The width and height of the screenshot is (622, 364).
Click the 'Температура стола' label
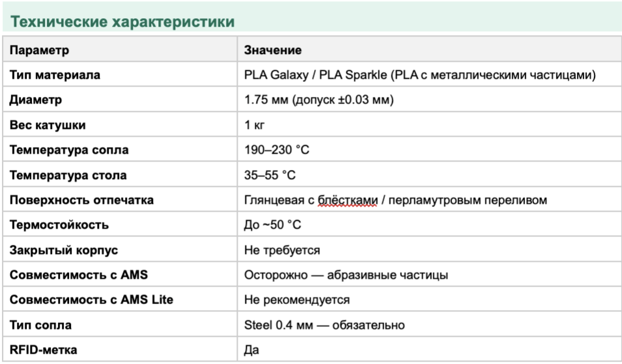coord(68,175)
